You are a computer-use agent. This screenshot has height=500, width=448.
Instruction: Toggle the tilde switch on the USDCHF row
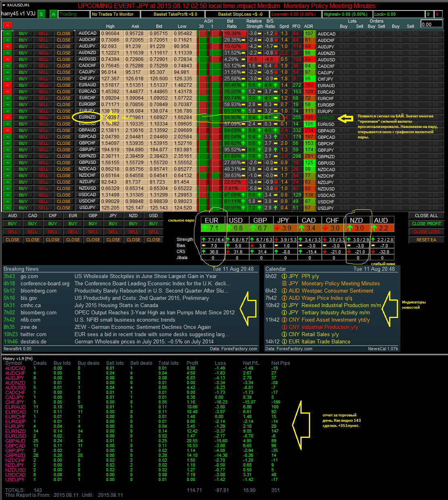coord(7,201)
